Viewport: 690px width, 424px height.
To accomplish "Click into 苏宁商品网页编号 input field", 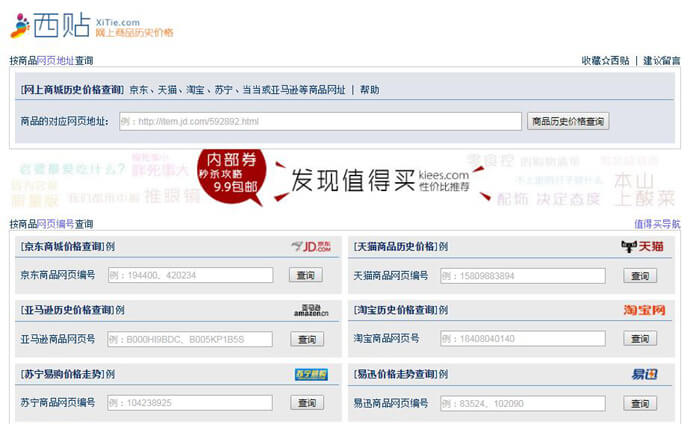I will tap(190, 403).
